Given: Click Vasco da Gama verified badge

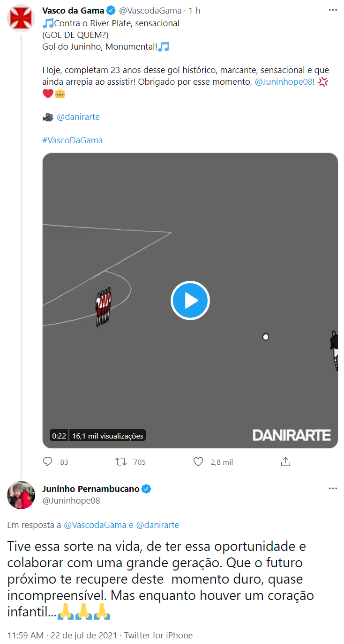Looking at the screenshot, I should (111, 10).
